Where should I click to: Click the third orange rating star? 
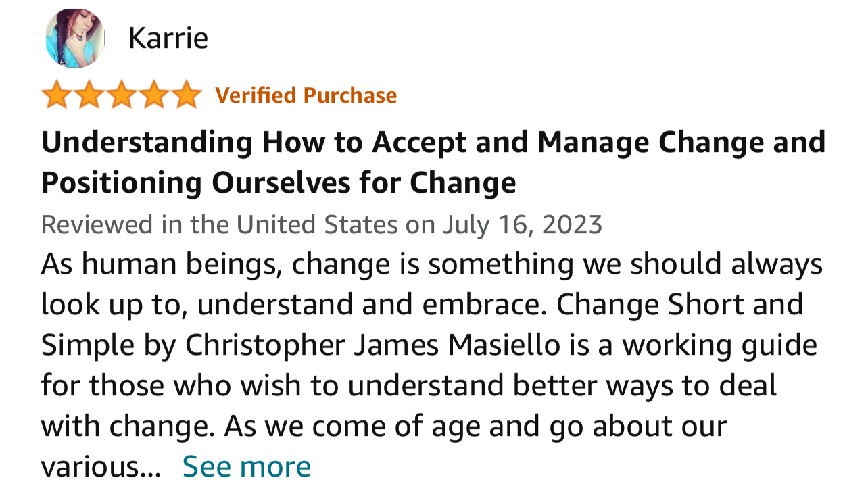point(122,95)
